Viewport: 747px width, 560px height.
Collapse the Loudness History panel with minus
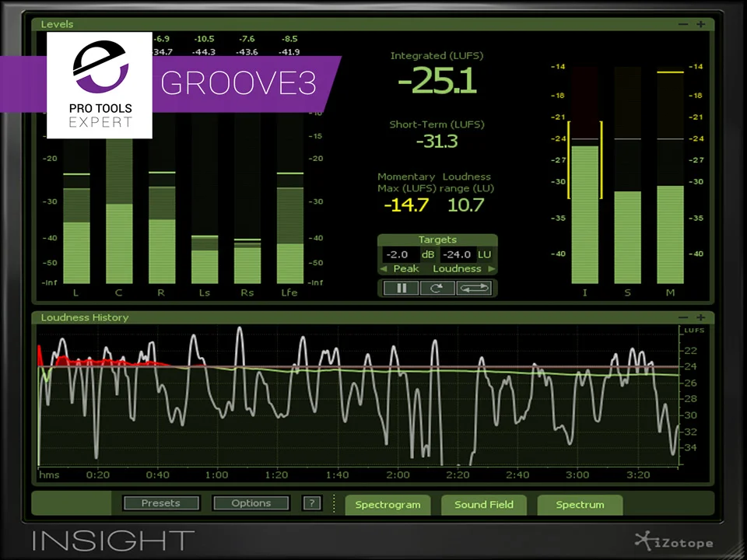tap(683, 317)
